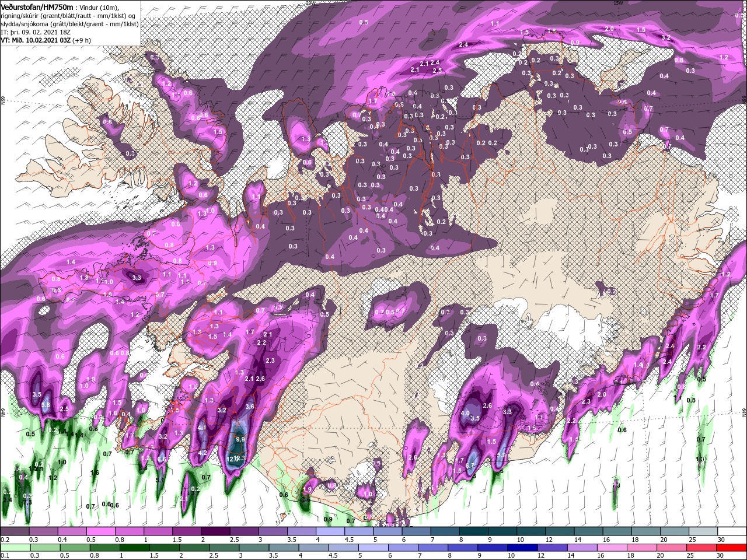Click the 9.9 precipitation value on the map
The image size is (747, 560).
click(x=240, y=439)
